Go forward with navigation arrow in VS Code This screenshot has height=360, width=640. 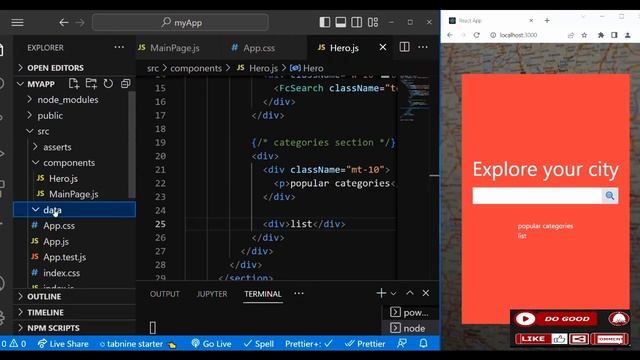pyautogui.click(x=80, y=22)
